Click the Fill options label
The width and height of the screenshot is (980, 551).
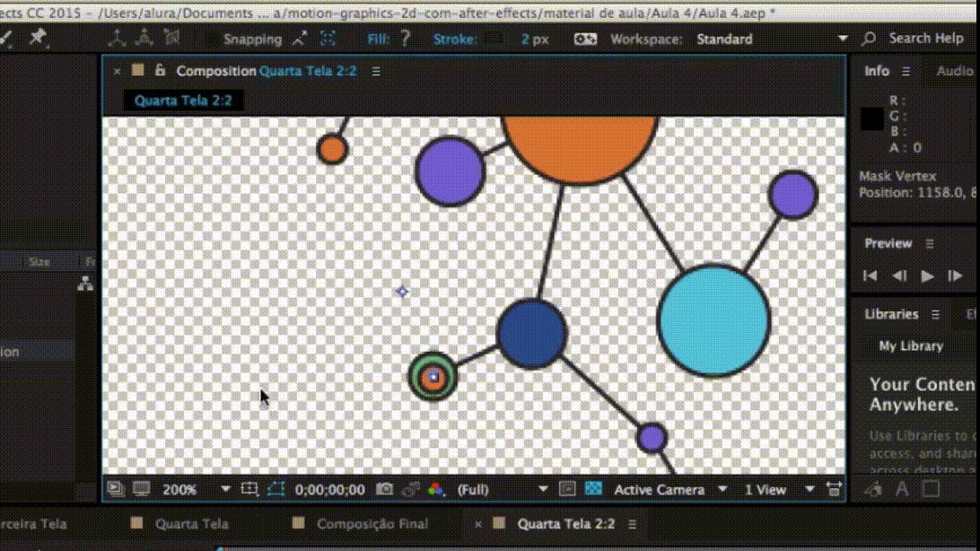coord(378,39)
